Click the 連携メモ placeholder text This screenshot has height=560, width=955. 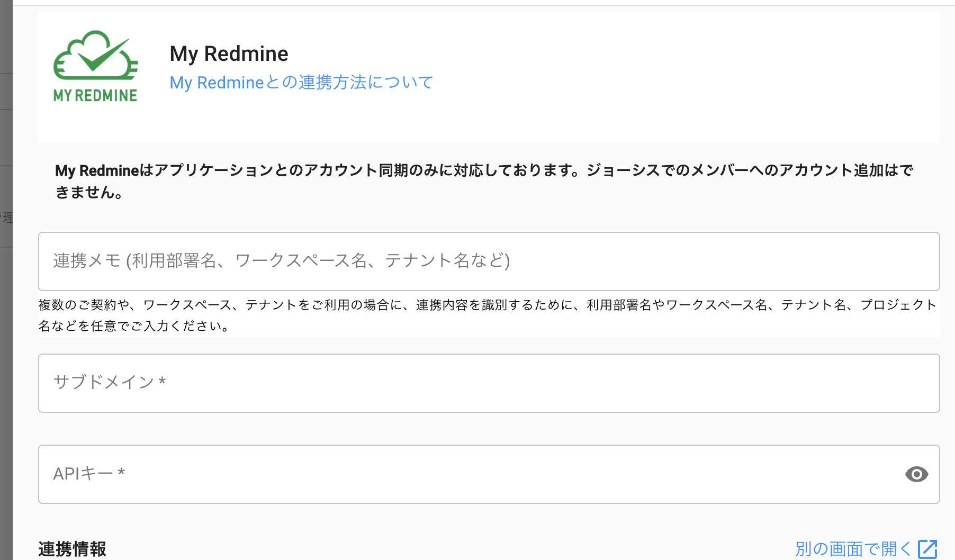click(x=281, y=261)
